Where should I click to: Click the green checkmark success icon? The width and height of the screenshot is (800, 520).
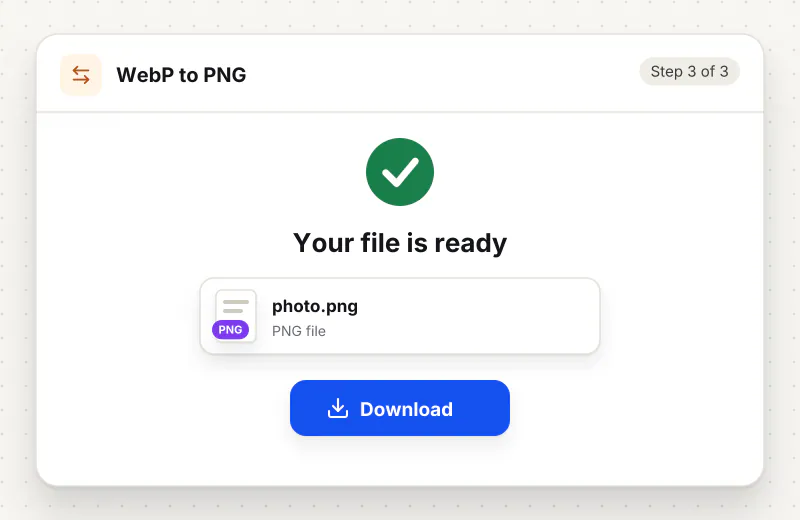400,172
